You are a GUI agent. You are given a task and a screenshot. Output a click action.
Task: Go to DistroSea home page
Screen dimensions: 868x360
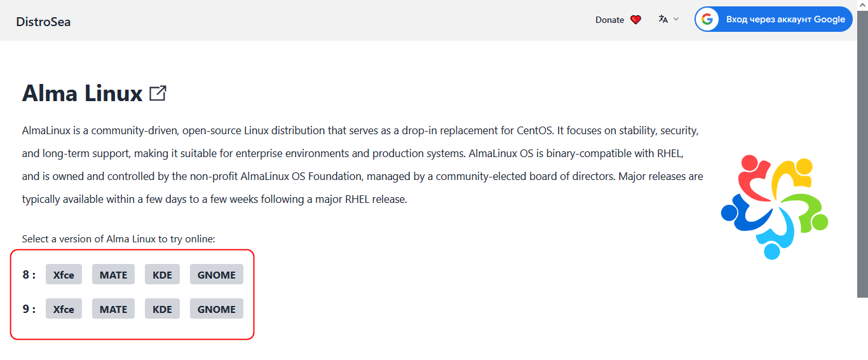(x=43, y=22)
